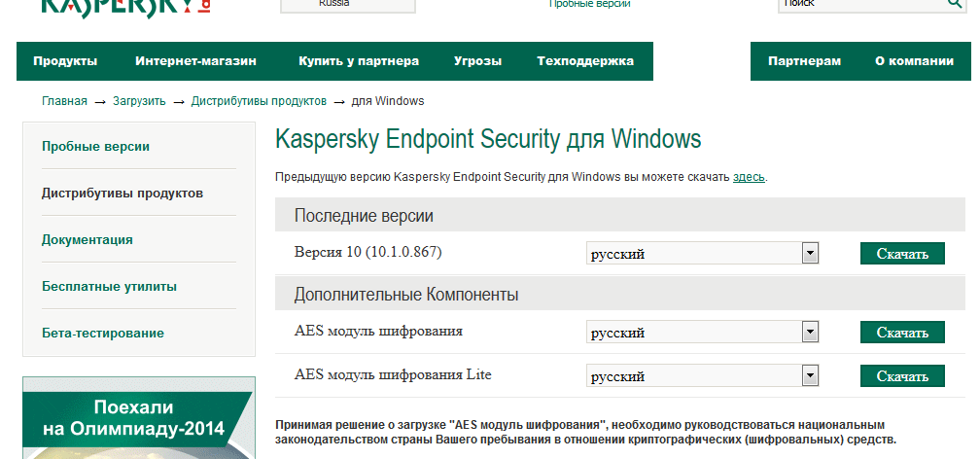The image size is (980, 459).
Task: Download Version 10 (10.1.0.867)
Action: 902,254
